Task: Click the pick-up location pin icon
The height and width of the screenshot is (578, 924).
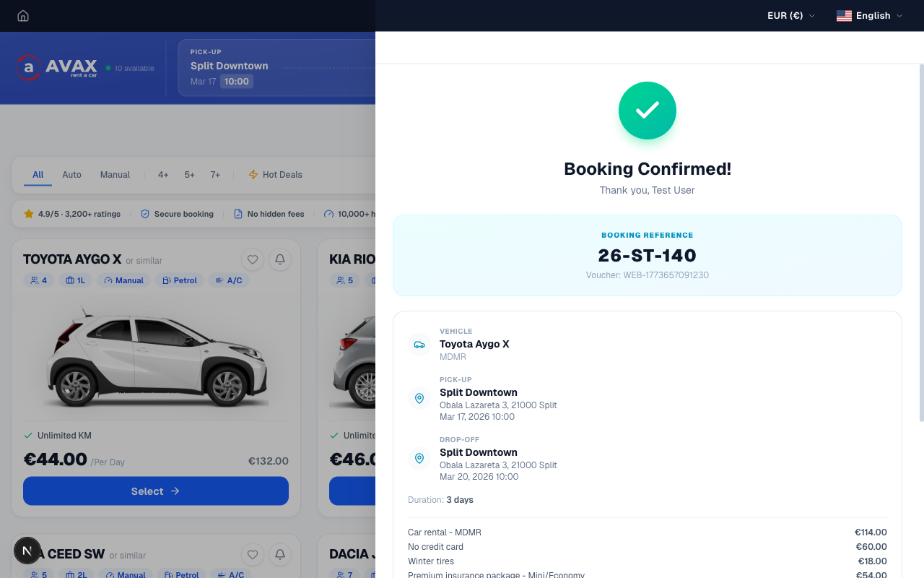Action: (x=419, y=398)
